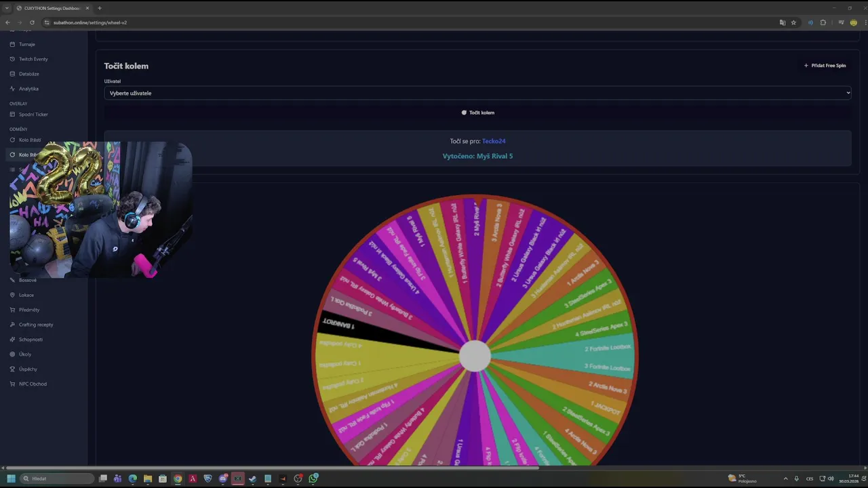The image size is (868, 488).
Task: Click the Úspěchy trophy icon
Action: [12, 369]
